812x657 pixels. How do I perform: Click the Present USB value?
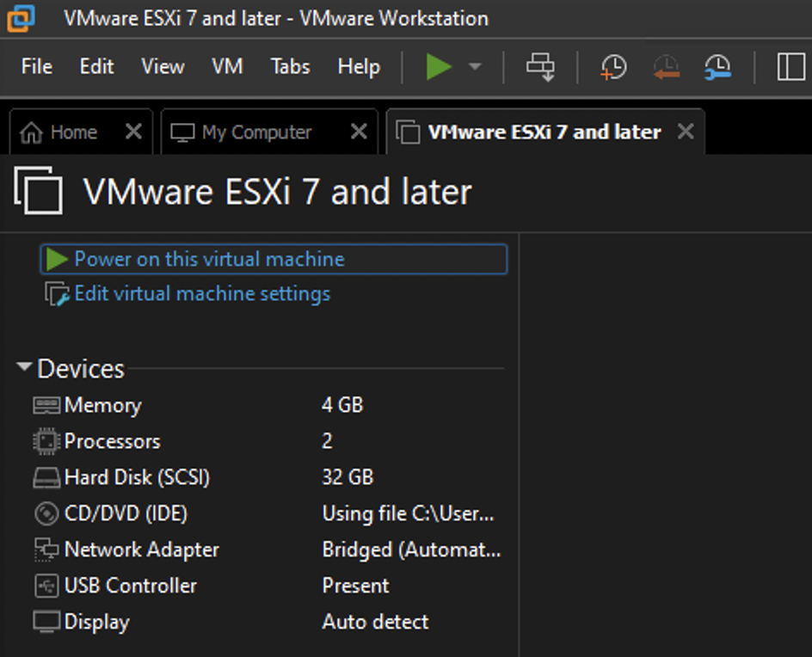[355, 586]
